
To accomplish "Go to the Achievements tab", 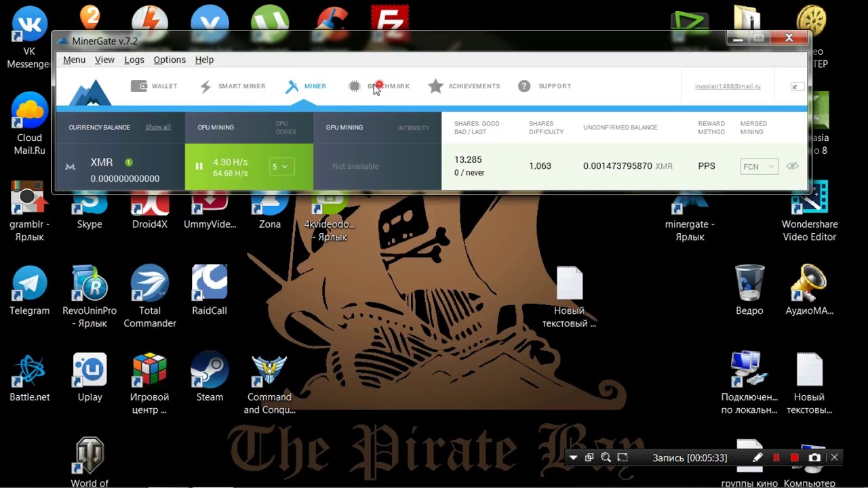I will [x=465, y=86].
